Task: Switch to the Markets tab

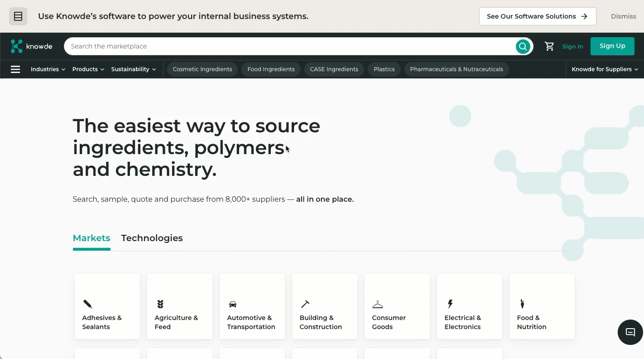Action: [91, 238]
